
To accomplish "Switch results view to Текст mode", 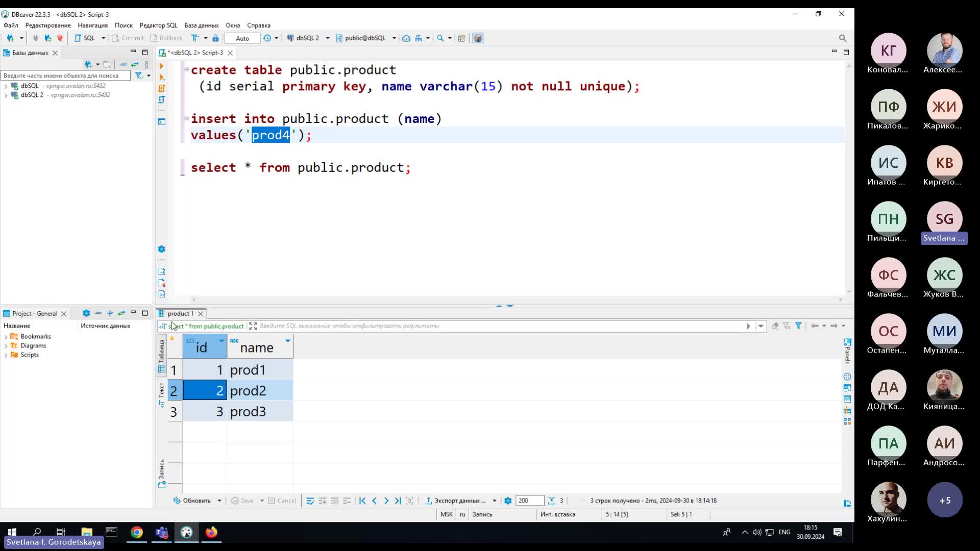I will click(161, 394).
